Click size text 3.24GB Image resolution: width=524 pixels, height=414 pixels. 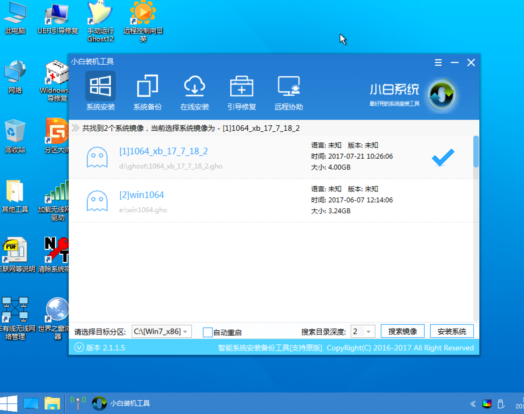[339, 211]
